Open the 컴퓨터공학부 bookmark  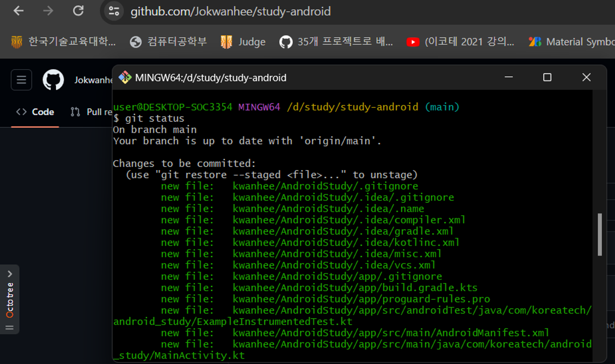(x=168, y=41)
